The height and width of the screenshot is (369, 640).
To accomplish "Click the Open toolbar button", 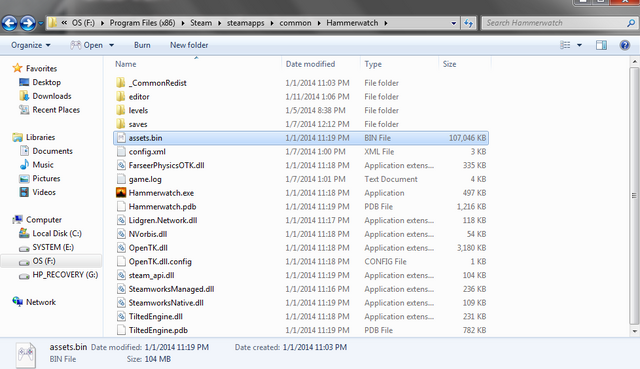I will (x=87, y=45).
